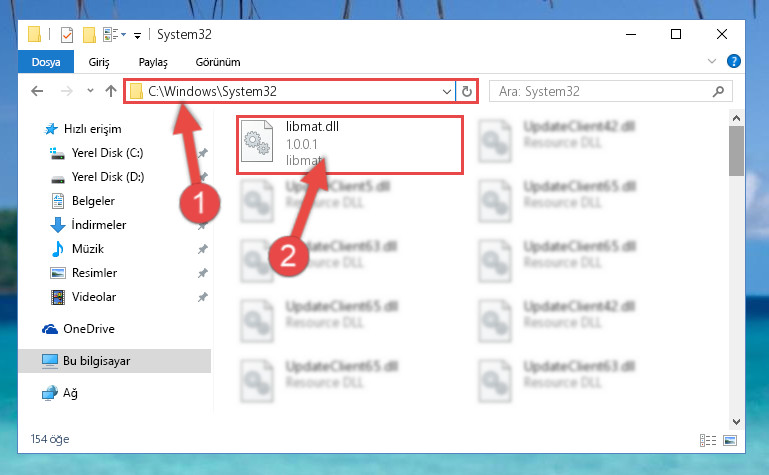Viewport: 769px width, 475px height.
Task: Switch to details view icon in status bar
Action: click(708, 440)
